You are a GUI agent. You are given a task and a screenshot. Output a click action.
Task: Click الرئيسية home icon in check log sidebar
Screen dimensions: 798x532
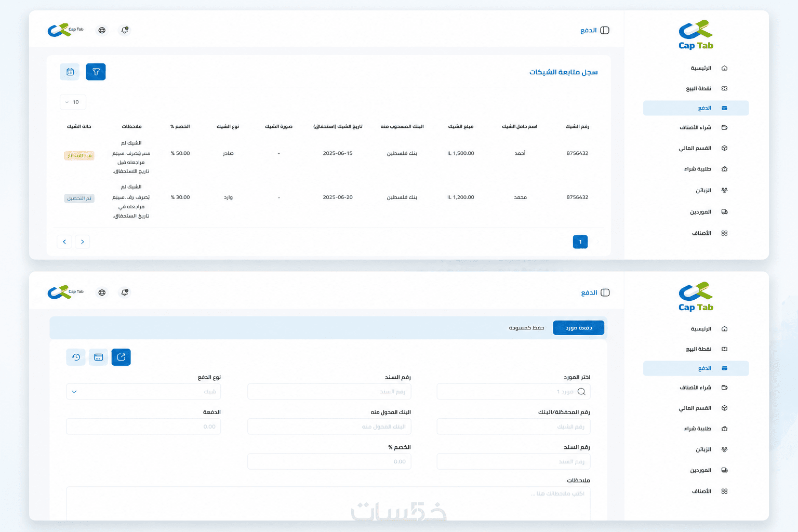point(725,68)
